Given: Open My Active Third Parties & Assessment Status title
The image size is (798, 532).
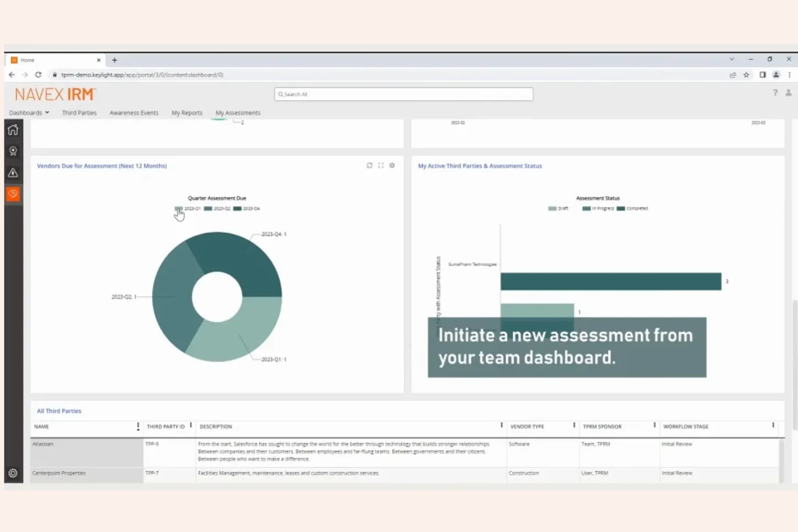Looking at the screenshot, I should click(x=480, y=166).
